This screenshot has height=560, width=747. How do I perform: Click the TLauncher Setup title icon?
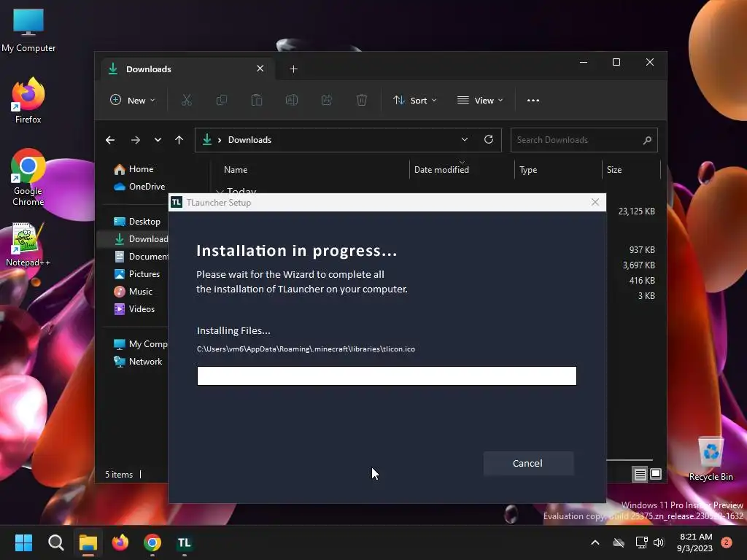pyautogui.click(x=177, y=203)
